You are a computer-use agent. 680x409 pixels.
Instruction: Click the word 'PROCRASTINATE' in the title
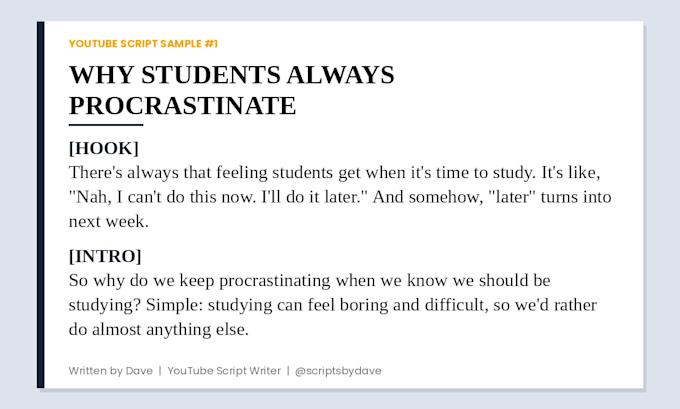tap(183, 106)
